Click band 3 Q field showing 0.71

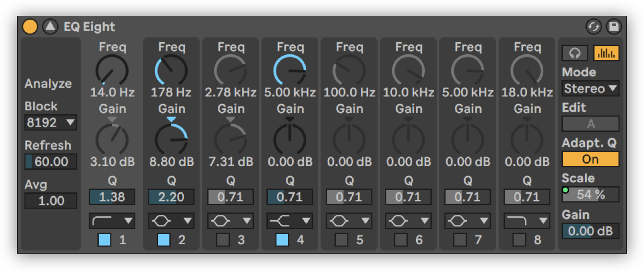(x=231, y=197)
